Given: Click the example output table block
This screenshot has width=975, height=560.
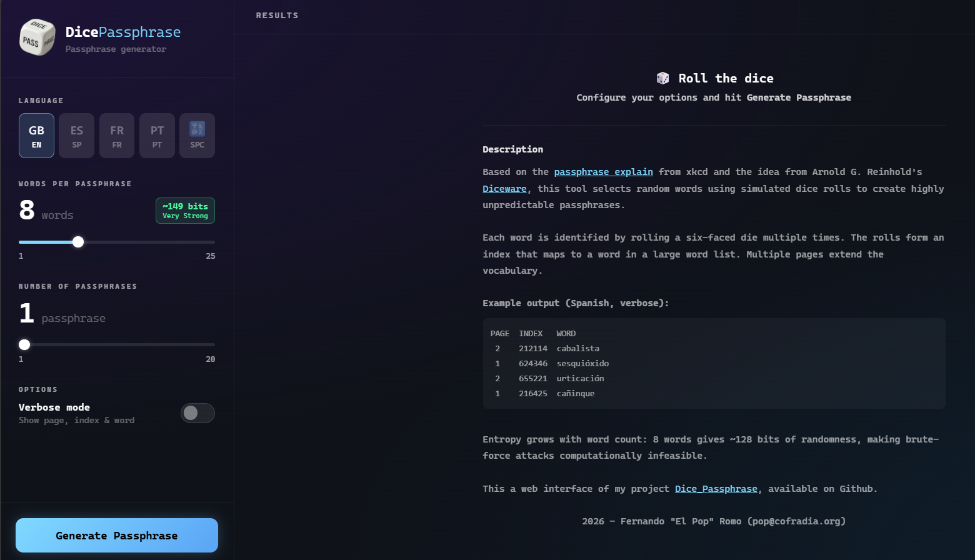Looking at the screenshot, I should 714,364.
